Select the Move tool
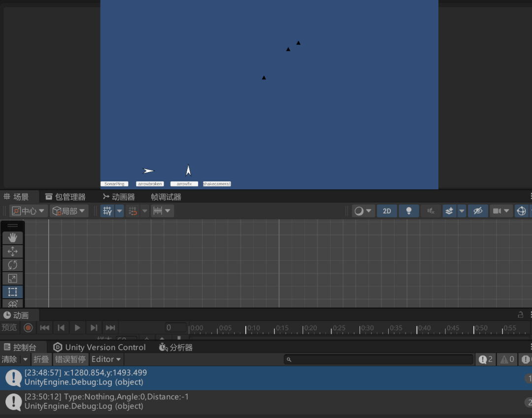 point(12,251)
